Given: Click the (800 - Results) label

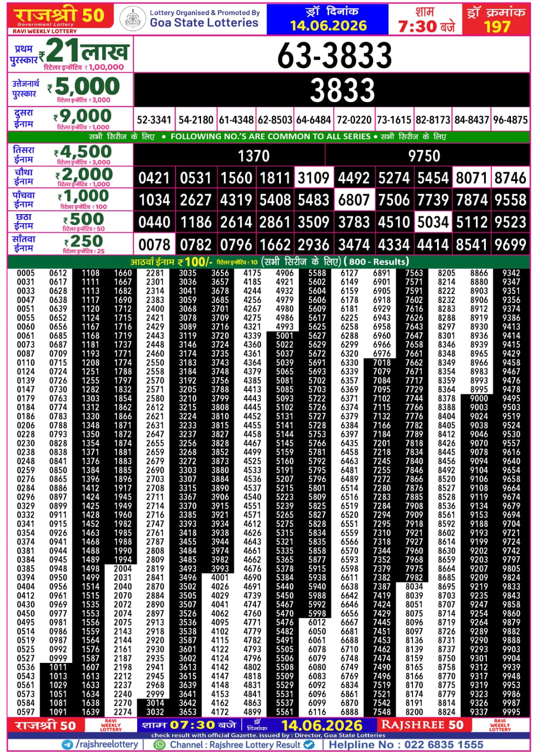Looking at the screenshot, I should click(x=377, y=261).
